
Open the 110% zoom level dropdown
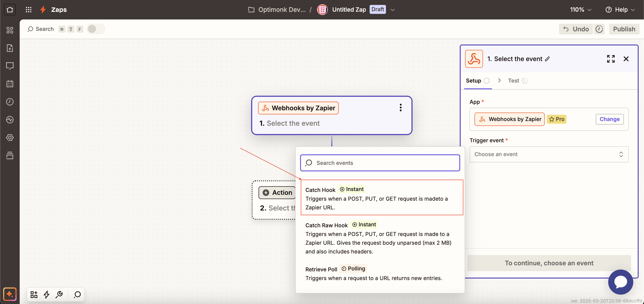[580, 9]
